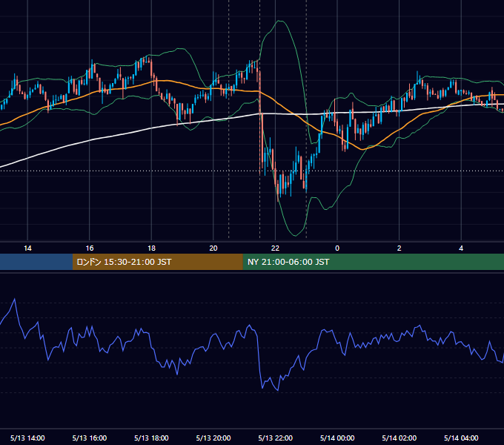Click the 5/14 02:00 date label
The image size is (504, 445).
[399, 438]
